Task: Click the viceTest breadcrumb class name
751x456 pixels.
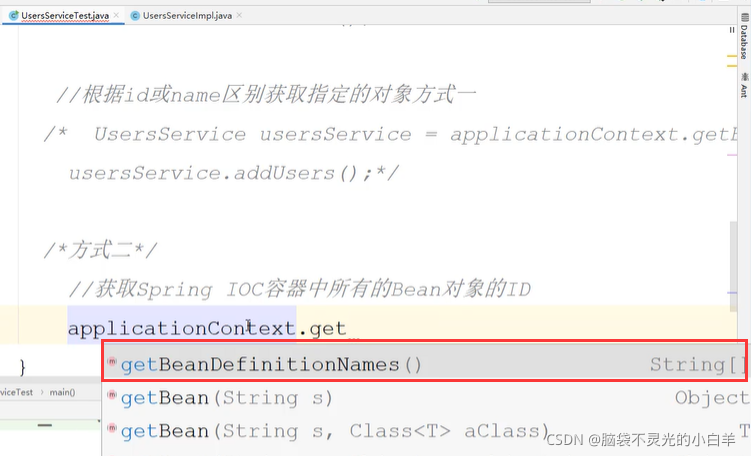Action: [x=17, y=392]
